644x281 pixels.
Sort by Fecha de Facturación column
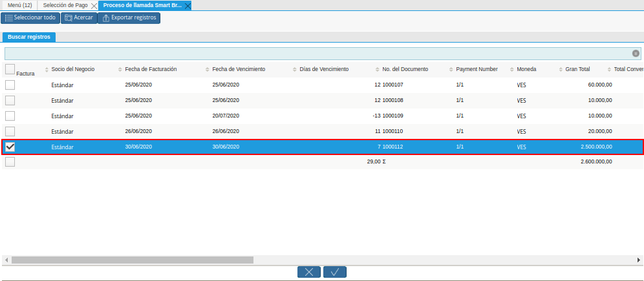pos(151,69)
